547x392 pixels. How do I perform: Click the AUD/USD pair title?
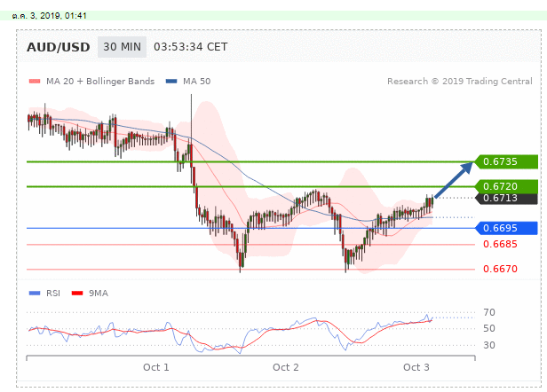[x=59, y=47]
